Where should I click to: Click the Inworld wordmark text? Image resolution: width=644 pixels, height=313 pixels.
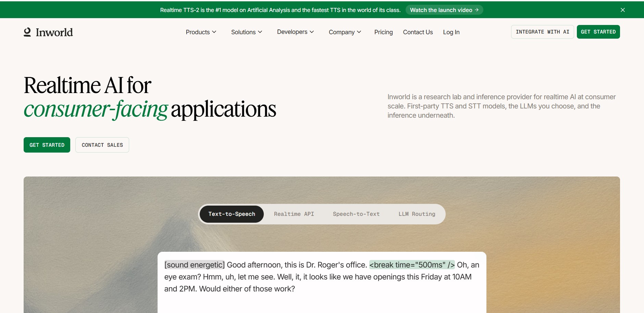(54, 32)
